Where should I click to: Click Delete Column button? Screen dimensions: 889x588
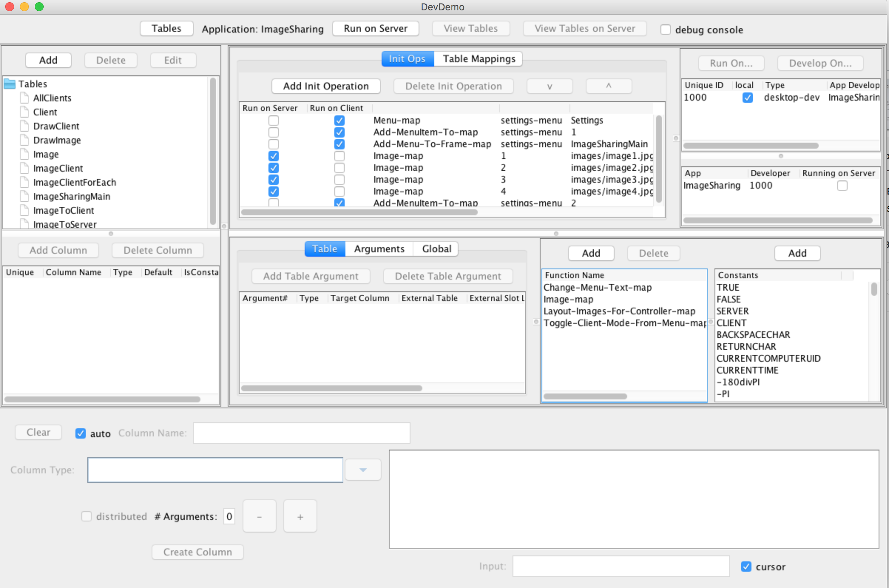coord(158,250)
